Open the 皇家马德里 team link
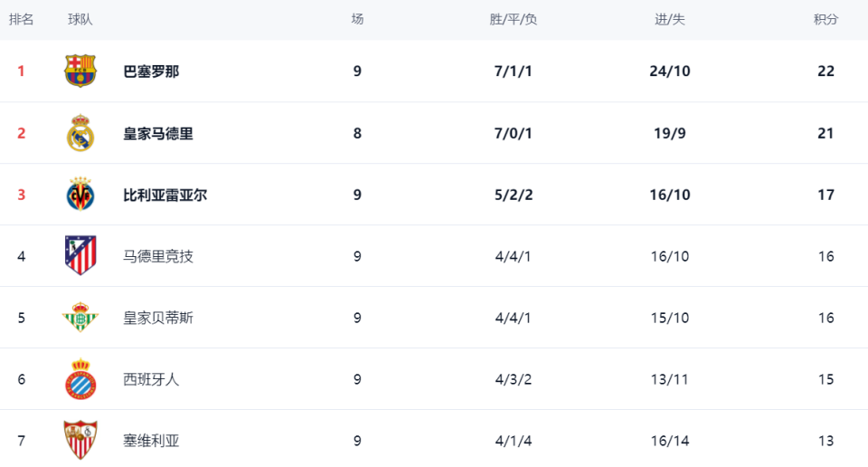This screenshot has height=467, width=868. coord(158,133)
